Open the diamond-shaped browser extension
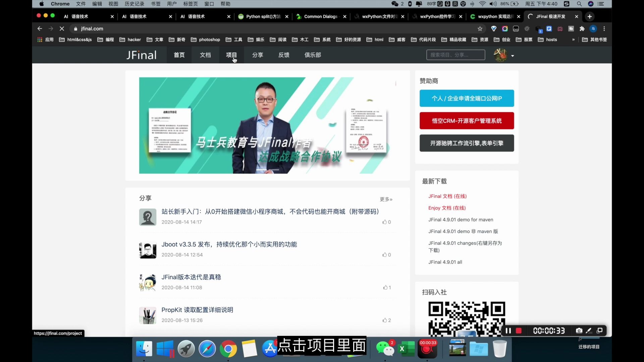This screenshot has width=644, height=362. pos(494,29)
